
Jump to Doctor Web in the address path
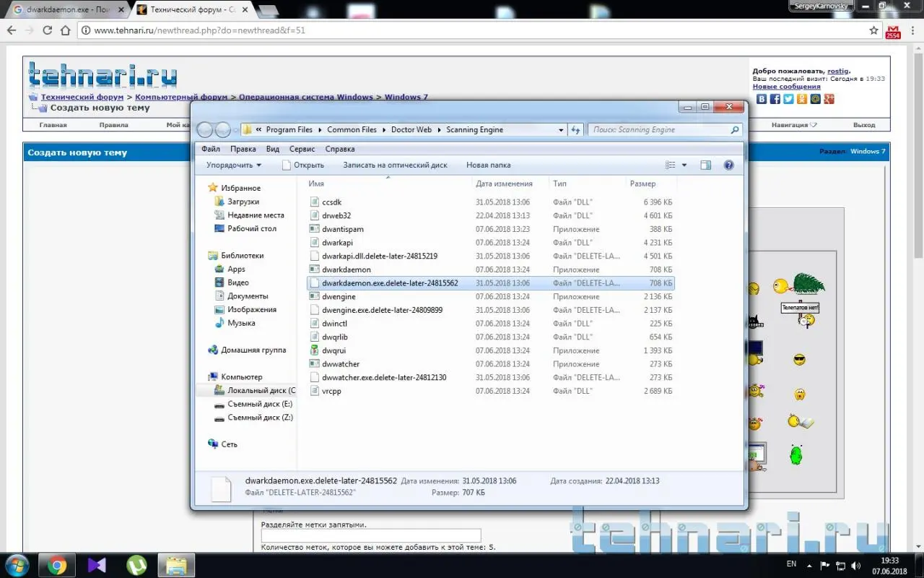tap(411, 130)
